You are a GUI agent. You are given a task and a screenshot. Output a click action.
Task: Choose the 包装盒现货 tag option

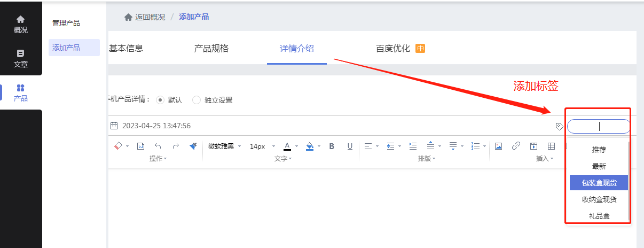(x=599, y=183)
